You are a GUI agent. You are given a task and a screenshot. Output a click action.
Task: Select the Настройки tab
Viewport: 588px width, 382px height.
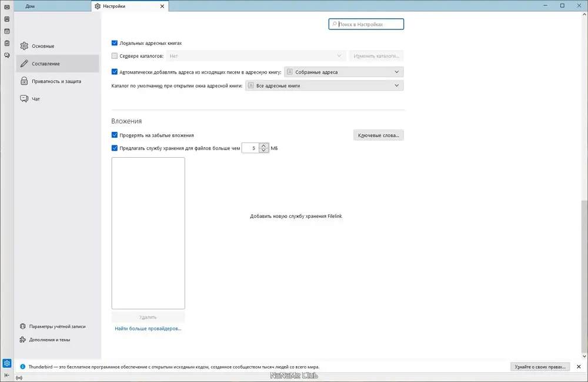click(x=130, y=6)
